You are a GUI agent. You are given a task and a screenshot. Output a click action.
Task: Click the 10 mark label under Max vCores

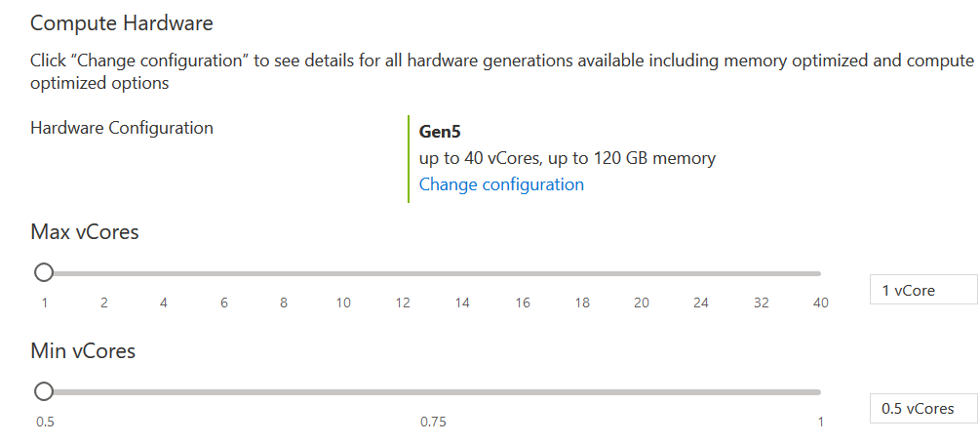point(343,303)
